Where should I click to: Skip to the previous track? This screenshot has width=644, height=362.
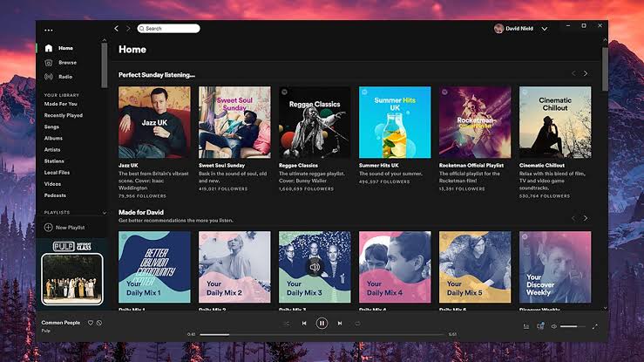pyautogui.click(x=304, y=323)
